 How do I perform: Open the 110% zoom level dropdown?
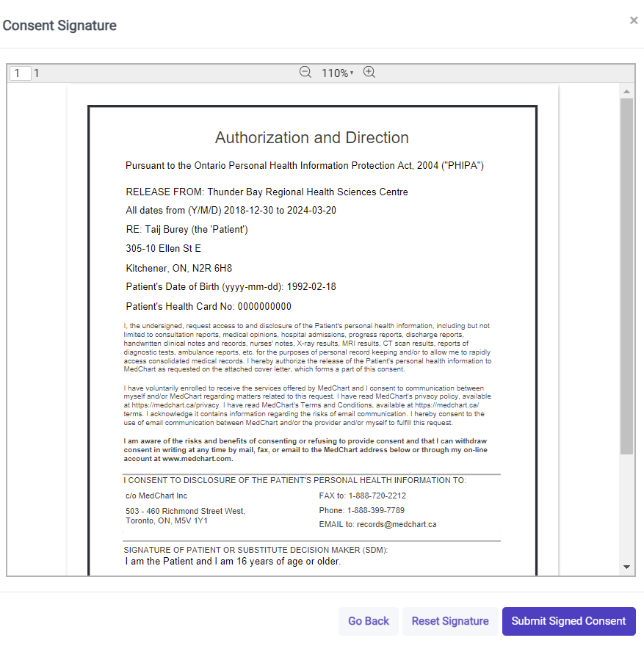(338, 73)
